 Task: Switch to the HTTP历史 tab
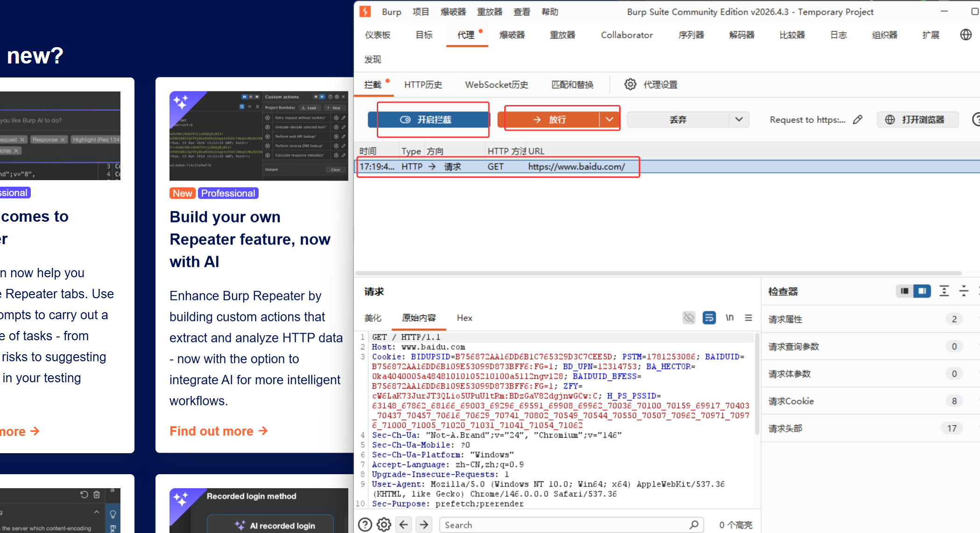tap(423, 84)
